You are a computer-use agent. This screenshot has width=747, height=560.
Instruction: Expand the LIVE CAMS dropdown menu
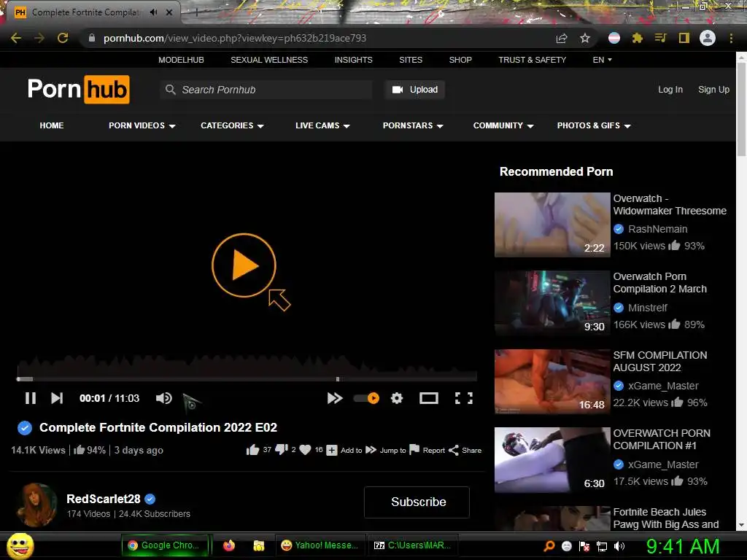(322, 125)
